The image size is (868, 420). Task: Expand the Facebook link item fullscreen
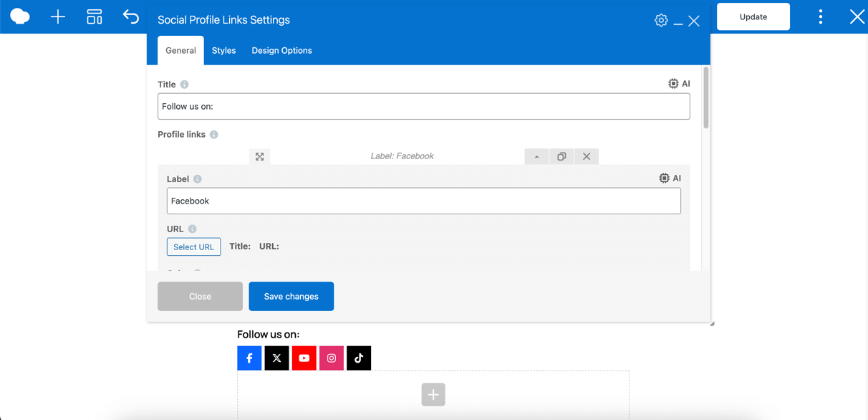(259, 156)
